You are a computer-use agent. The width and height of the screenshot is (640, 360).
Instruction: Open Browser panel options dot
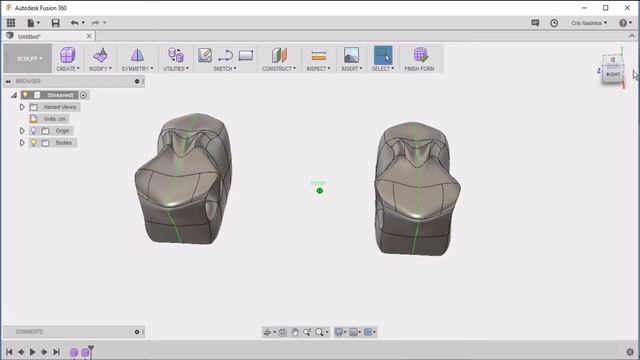click(x=137, y=81)
